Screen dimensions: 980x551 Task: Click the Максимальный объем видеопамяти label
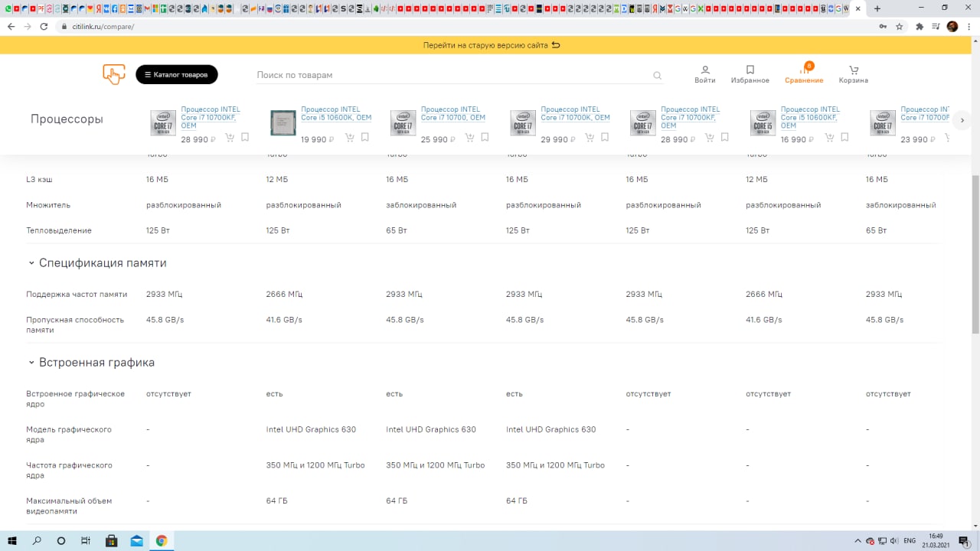[x=69, y=506]
